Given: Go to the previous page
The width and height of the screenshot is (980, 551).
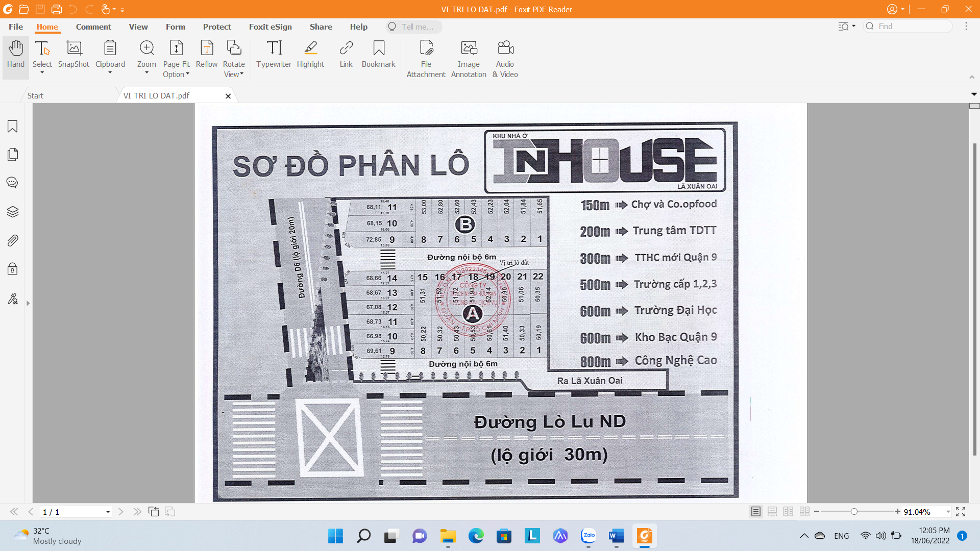Looking at the screenshot, I should coord(31,512).
